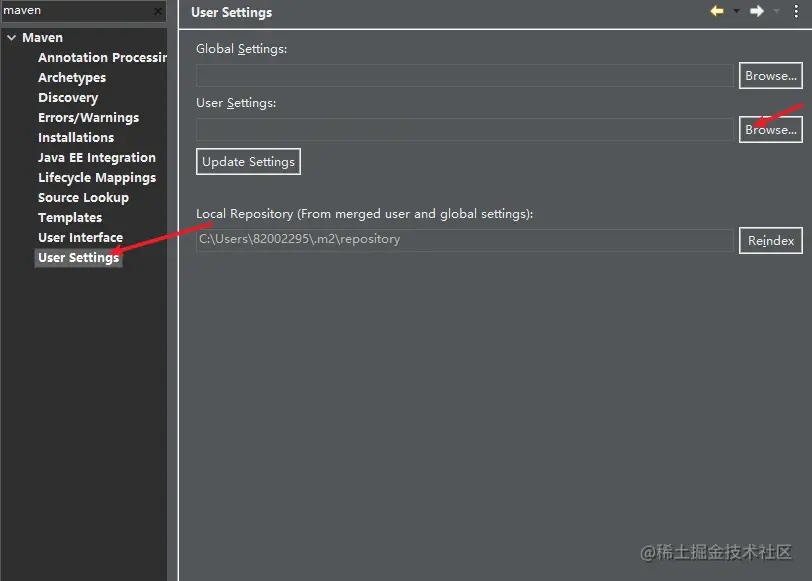Screen dimensions: 812x581
Task: Open the three-dot view menu
Action: [x=796, y=11]
